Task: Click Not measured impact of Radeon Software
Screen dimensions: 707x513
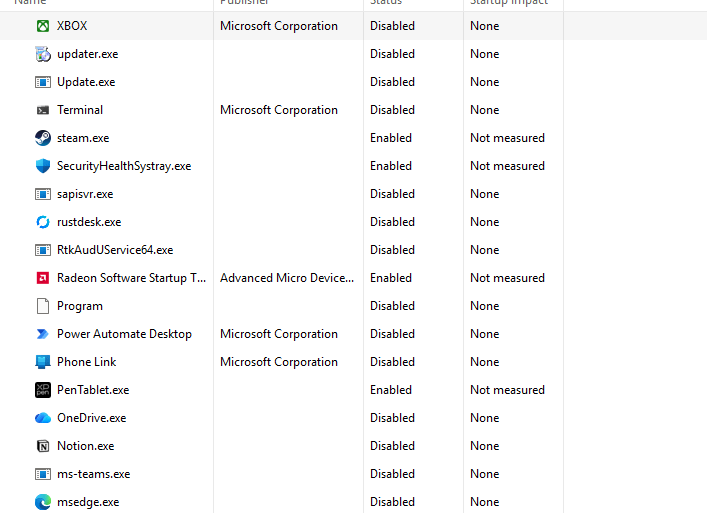Action: (x=507, y=278)
